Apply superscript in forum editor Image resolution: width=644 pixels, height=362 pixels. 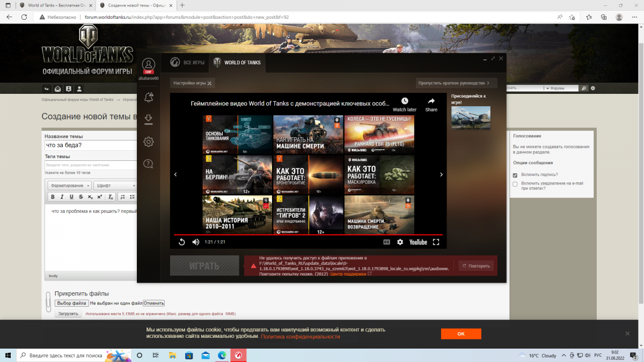point(99,197)
